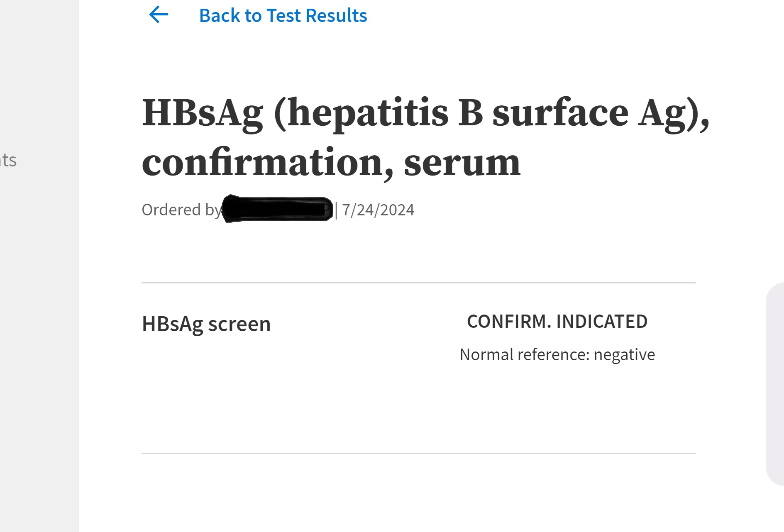
Task: Select the 'confirmation, serum' title line
Action: pyautogui.click(x=331, y=163)
